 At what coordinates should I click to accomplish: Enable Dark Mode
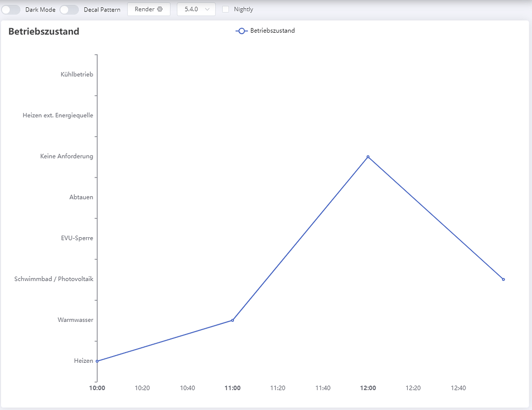(x=11, y=9)
